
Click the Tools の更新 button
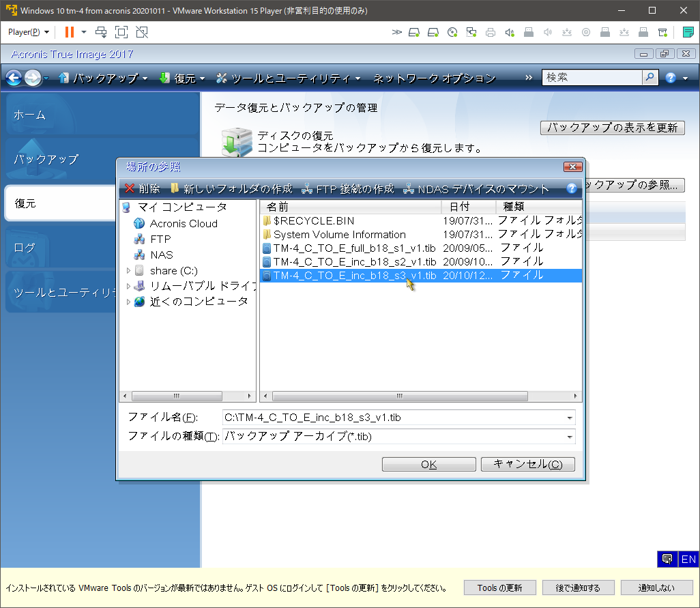pyautogui.click(x=499, y=588)
